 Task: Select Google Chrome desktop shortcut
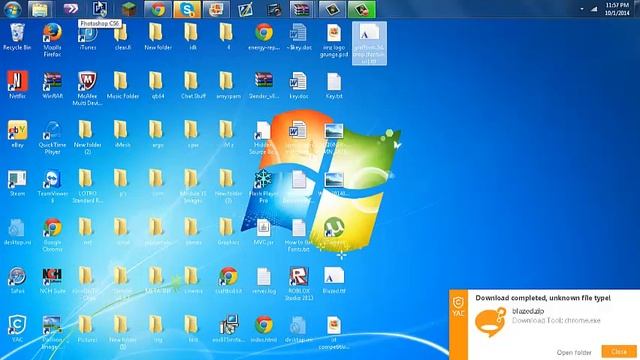click(x=52, y=235)
